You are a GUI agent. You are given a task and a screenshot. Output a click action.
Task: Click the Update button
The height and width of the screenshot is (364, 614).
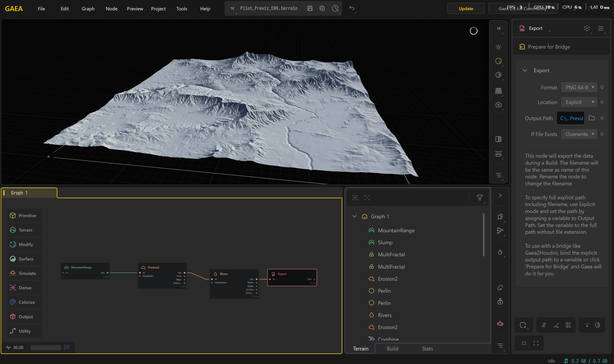466,9
